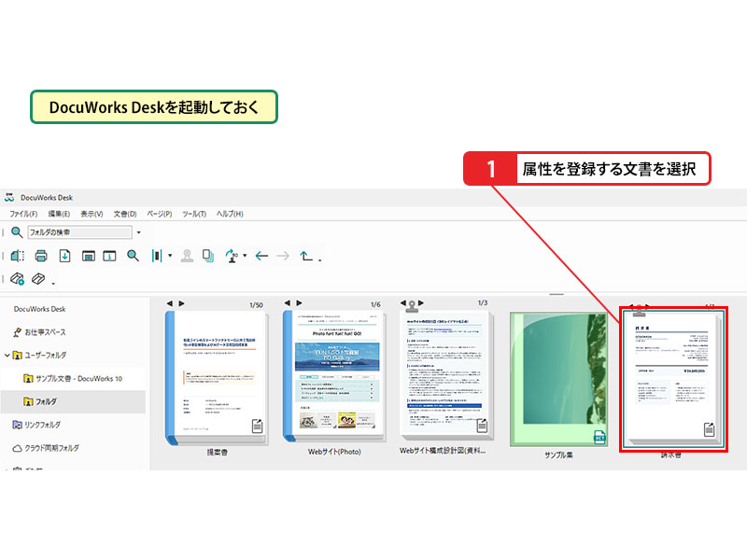The height and width of the screenshot is (560, 747).
Task: Open サンプル文書 - DocuWorks 10 folder
Action: [79, 379]
